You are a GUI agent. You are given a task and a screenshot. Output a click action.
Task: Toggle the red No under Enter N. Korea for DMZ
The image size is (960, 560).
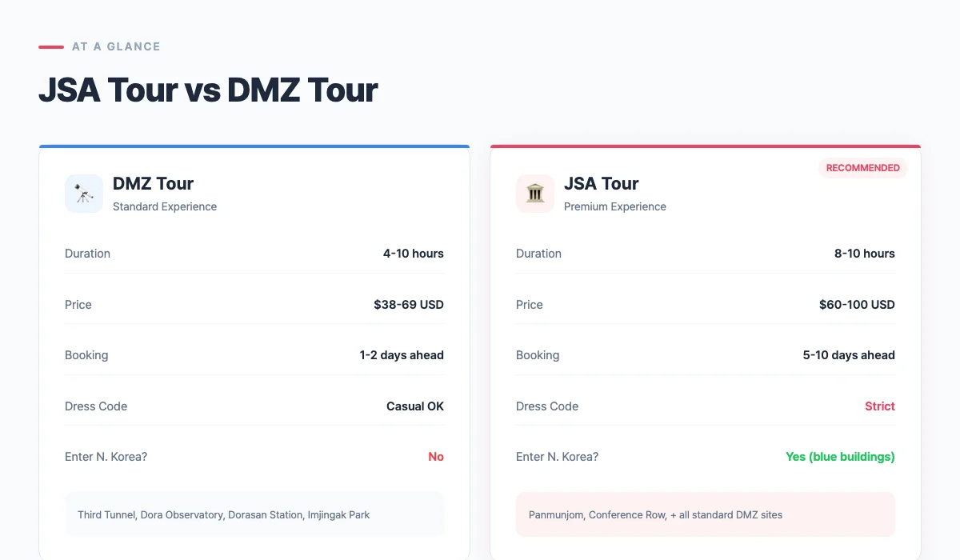[x=436, y=456]
